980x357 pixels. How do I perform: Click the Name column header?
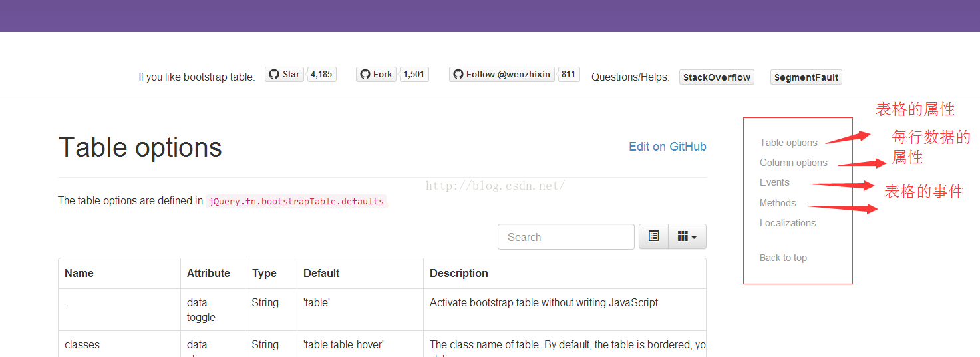pos(120,274)
